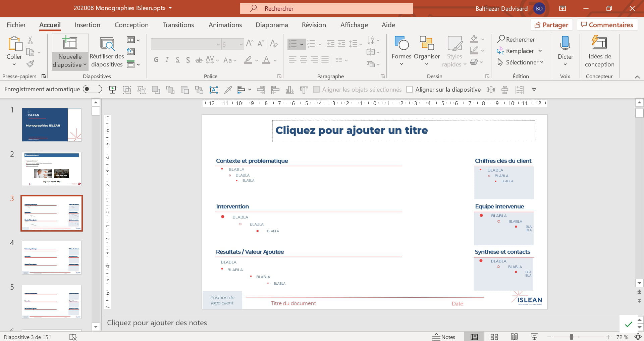
Task: Open the Fichier menu
Action: 16,25
